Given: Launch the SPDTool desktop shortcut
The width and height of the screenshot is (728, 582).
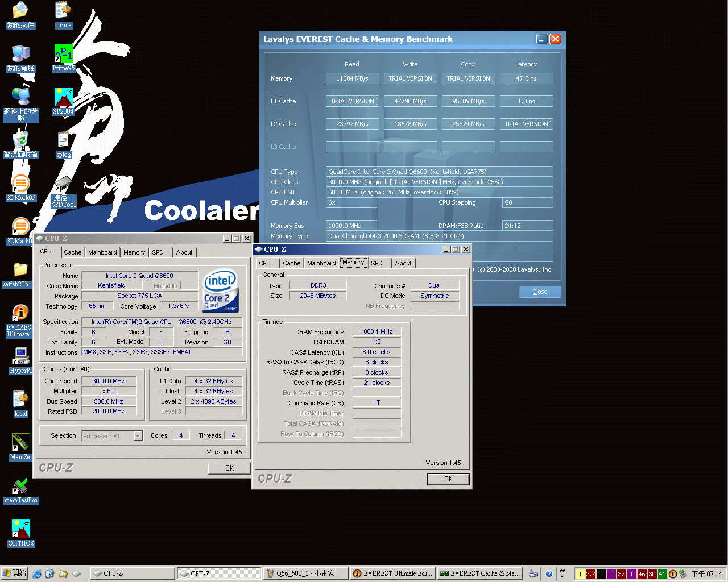Looking at the screenshot, I should click(63, 192).
